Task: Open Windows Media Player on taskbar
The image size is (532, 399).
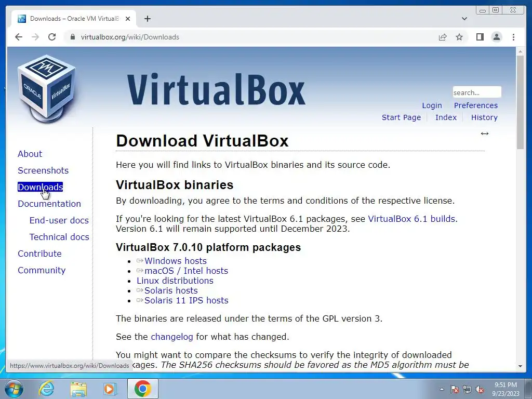Action: (110, 389)
